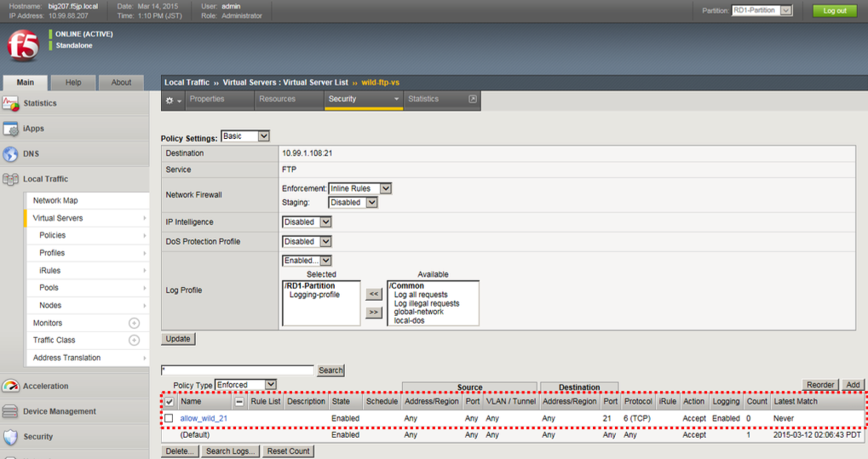Click the Reorder button
Viewport: 868px width, 459px height.
[819, 385]
